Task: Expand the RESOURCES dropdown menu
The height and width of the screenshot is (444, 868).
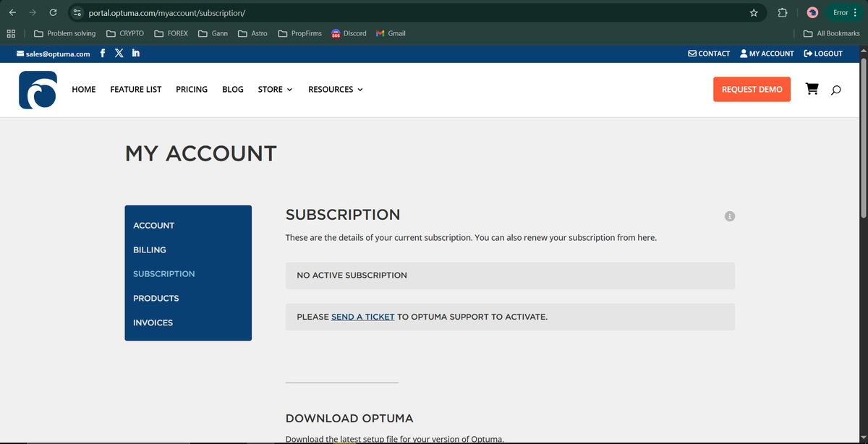Action: click(336, 90)
